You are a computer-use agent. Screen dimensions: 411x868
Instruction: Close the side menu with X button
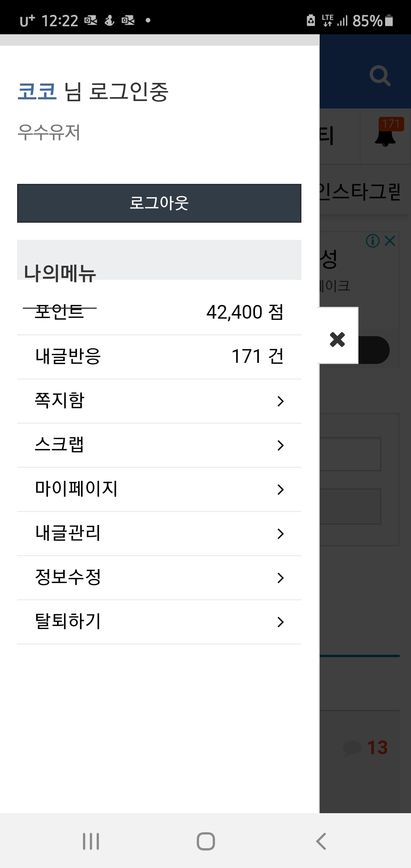[338, 339]
